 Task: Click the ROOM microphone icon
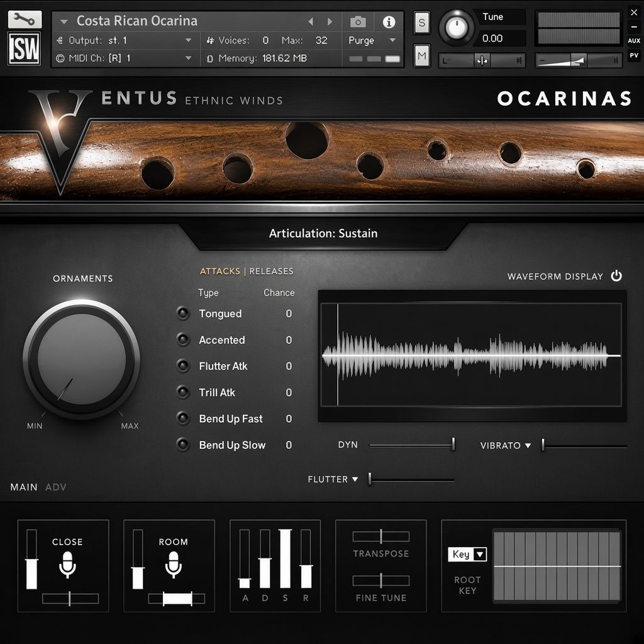pos(174,564)
